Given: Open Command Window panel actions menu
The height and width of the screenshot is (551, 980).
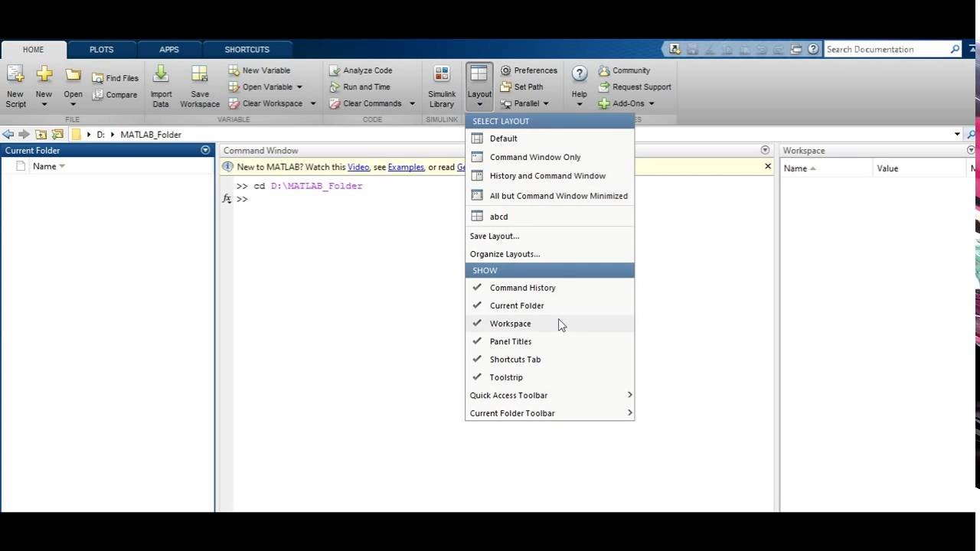Looking at the screenshot, I should 765,150.
